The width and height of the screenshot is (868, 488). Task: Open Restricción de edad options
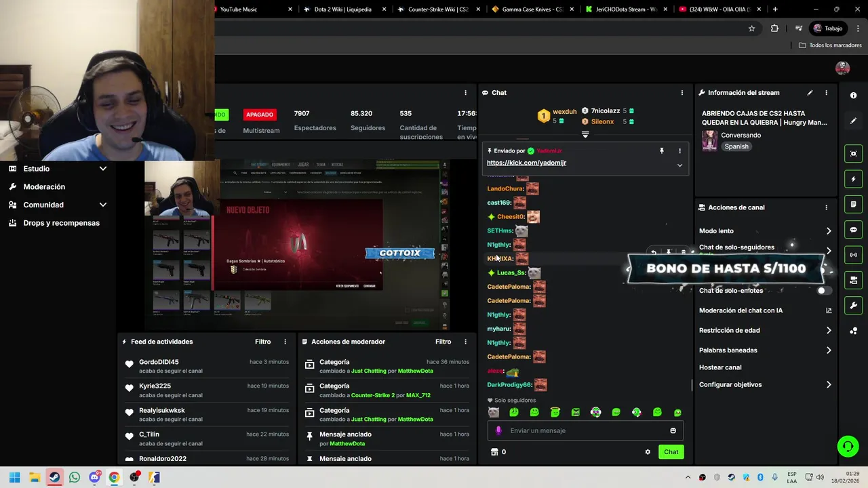pyautogui.click(x=765, y=331)
